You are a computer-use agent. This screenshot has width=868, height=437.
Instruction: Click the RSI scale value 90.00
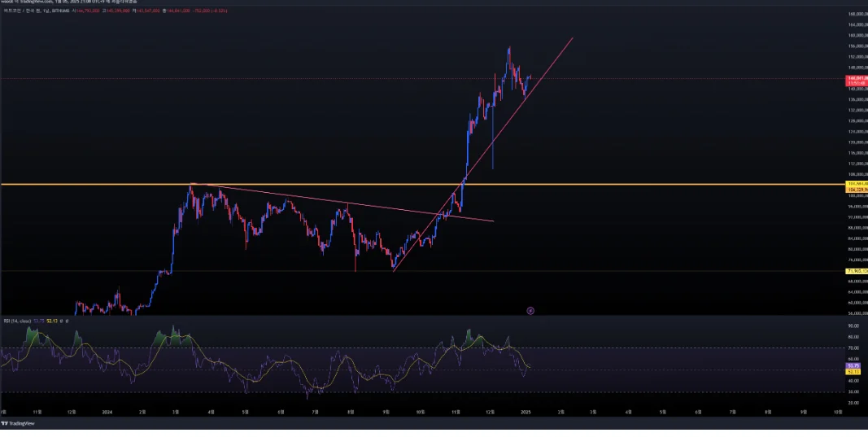pyautogui.click(x=853, y=326)
